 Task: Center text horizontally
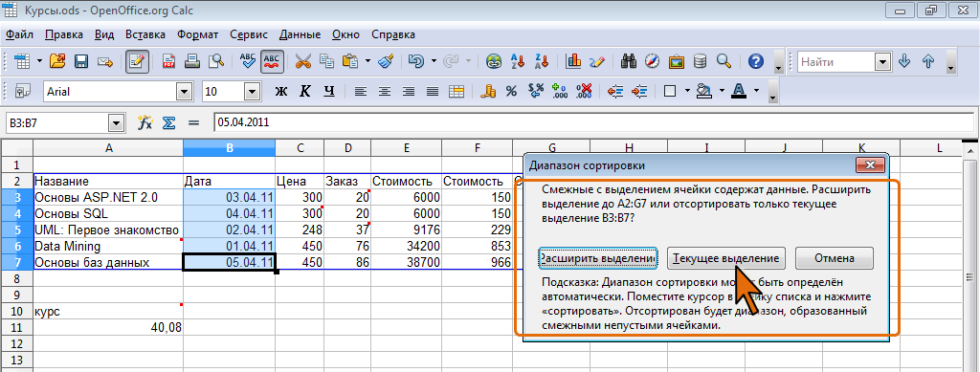click(385, 91)
